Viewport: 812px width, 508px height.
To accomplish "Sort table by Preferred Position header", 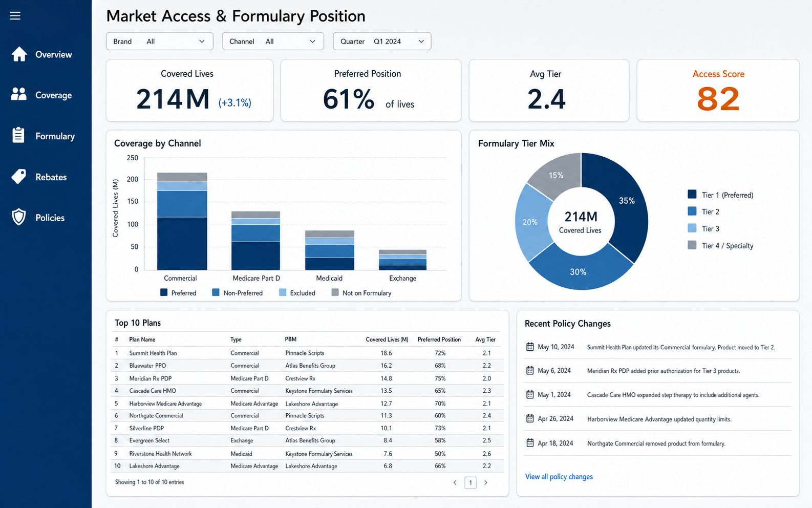I will [439, 340].
